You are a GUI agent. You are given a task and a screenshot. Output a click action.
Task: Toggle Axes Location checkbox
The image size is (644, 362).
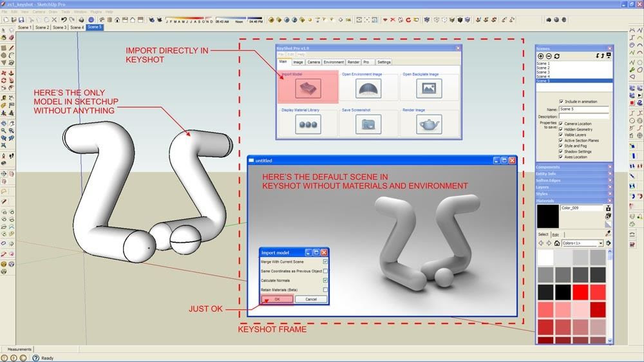[561, 157]
